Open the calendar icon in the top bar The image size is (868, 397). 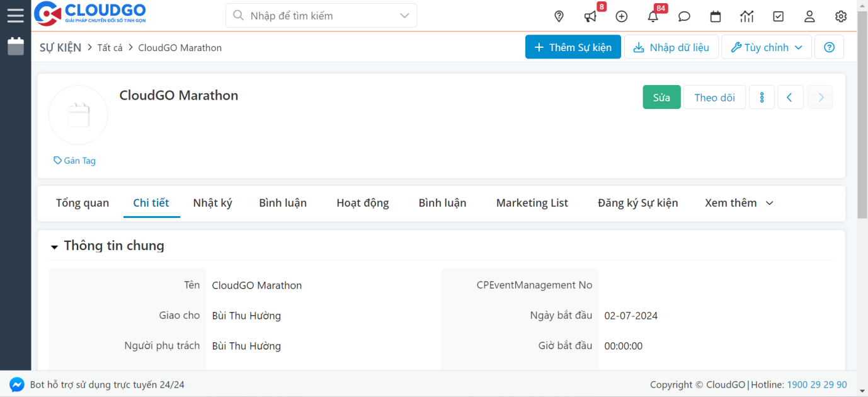coord(716,16)
